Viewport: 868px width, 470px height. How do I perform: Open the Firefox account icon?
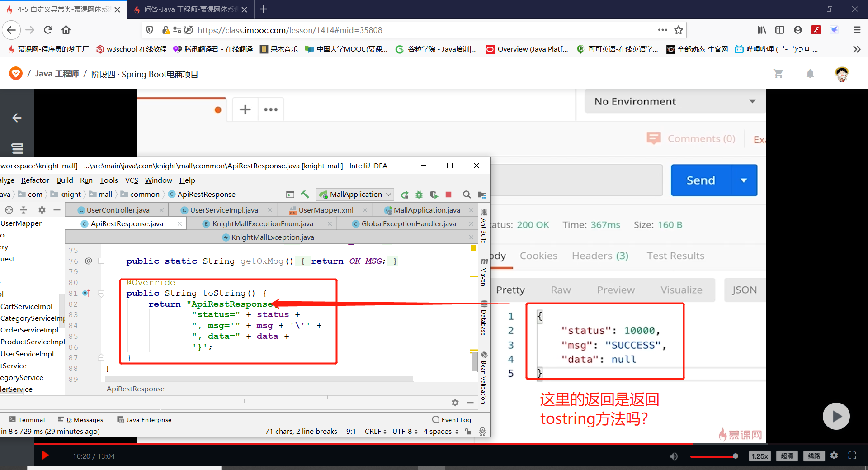click(x=798, y=30)
